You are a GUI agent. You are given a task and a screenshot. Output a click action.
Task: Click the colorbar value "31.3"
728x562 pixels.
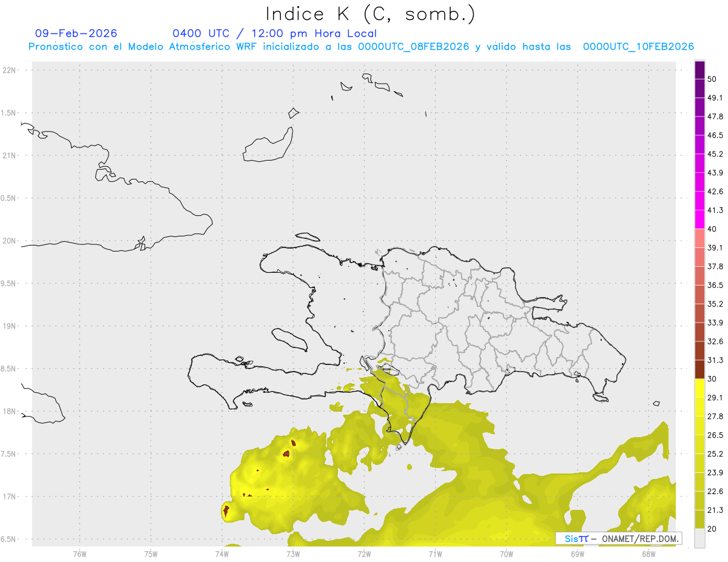[x=715, y=360]
